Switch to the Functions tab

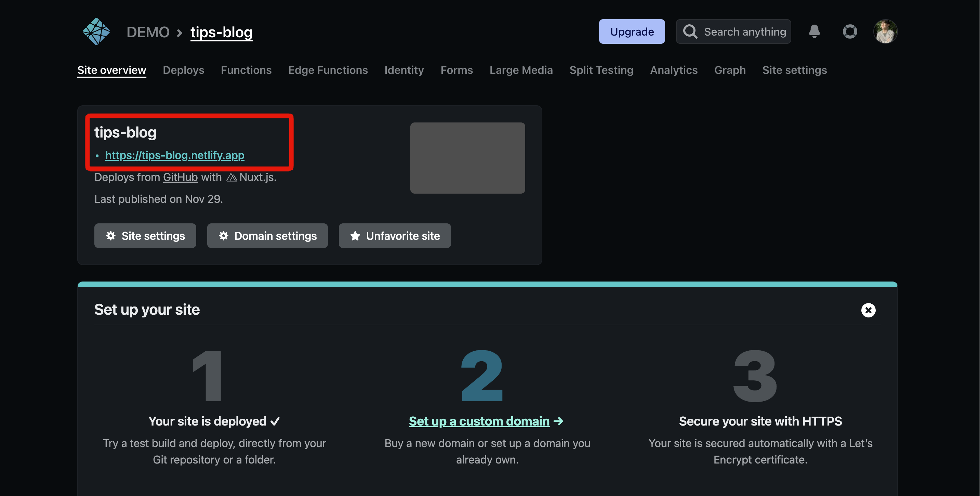point(246,70)
